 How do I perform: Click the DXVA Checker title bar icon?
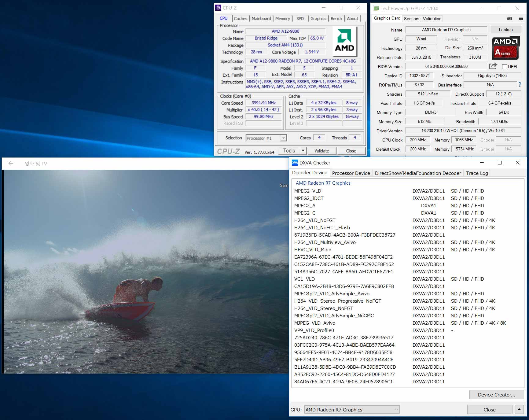tap(295, 163)
